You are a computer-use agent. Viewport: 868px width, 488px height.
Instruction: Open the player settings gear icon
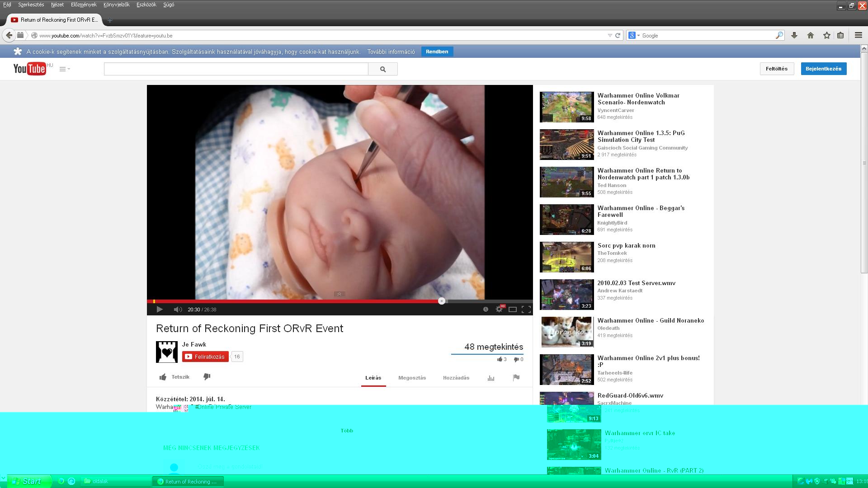500,309
